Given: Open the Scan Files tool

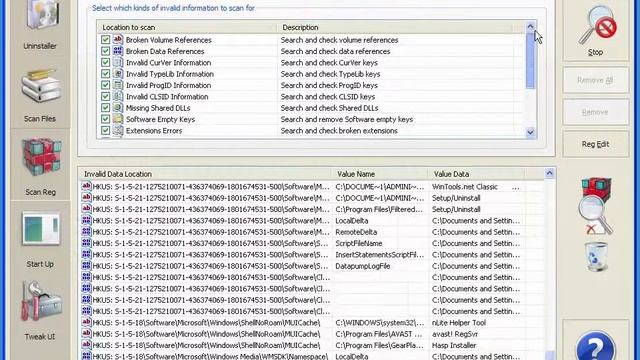Looking at the screenshot, I should pyautogui.click(x=40, y=96).
